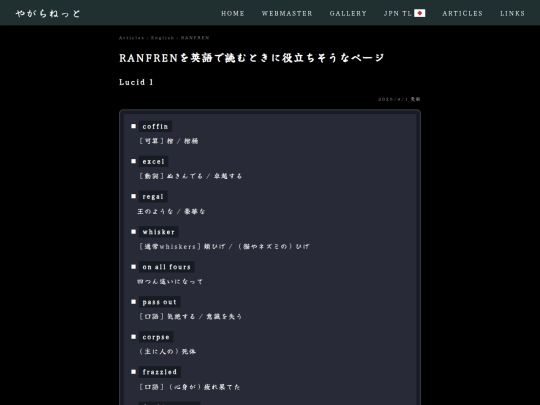This screenshot has height=405, width=540.
Task: Click the Japanese definition under frazzled
Action: click(x=189, y=387)
